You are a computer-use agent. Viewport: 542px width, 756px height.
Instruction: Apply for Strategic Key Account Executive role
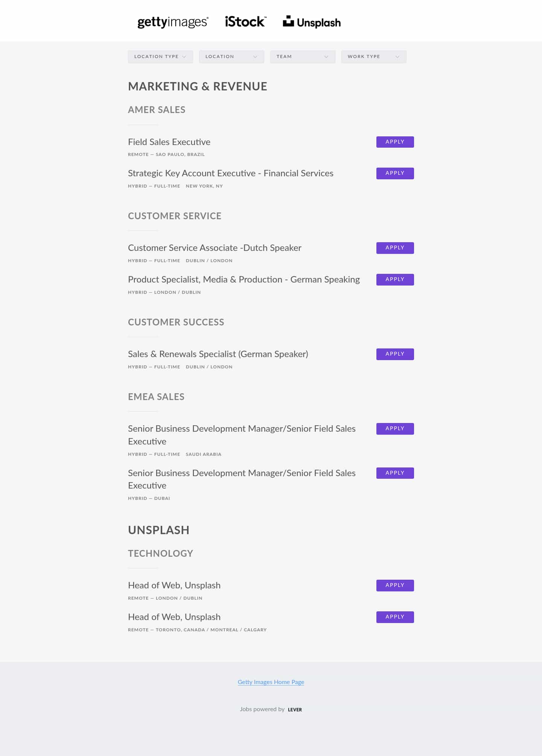coord(395,173)
